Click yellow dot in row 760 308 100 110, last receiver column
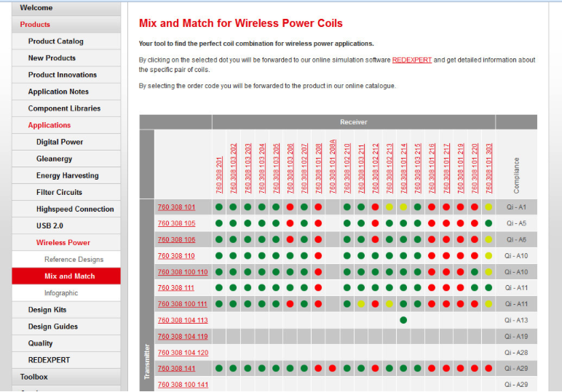The width and height of the screenshot is (562, 392). (x=488, y=271)
